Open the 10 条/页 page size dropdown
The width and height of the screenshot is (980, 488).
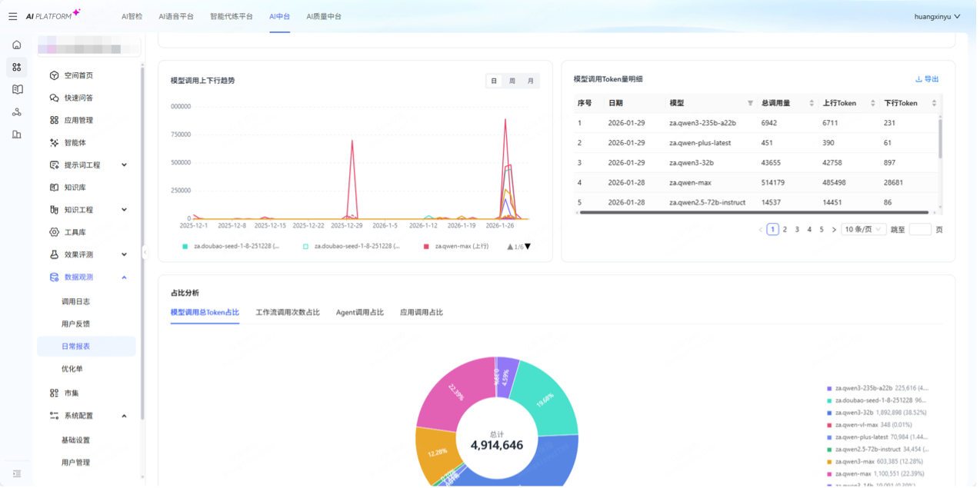pyautogui.click(x=864, y=229)
